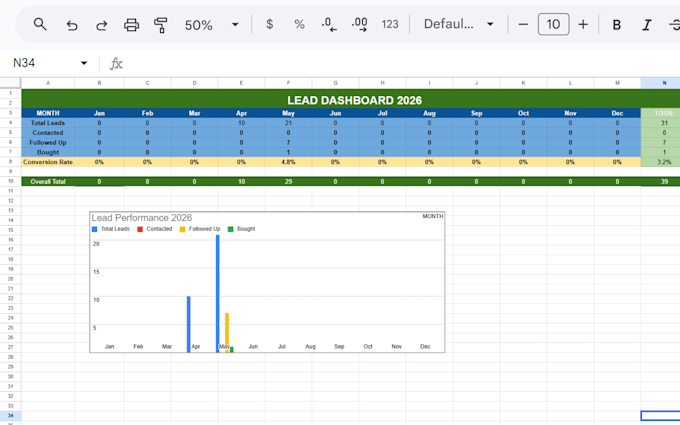
Task: Toggle bold formatting
Action: tap(616, 25)
